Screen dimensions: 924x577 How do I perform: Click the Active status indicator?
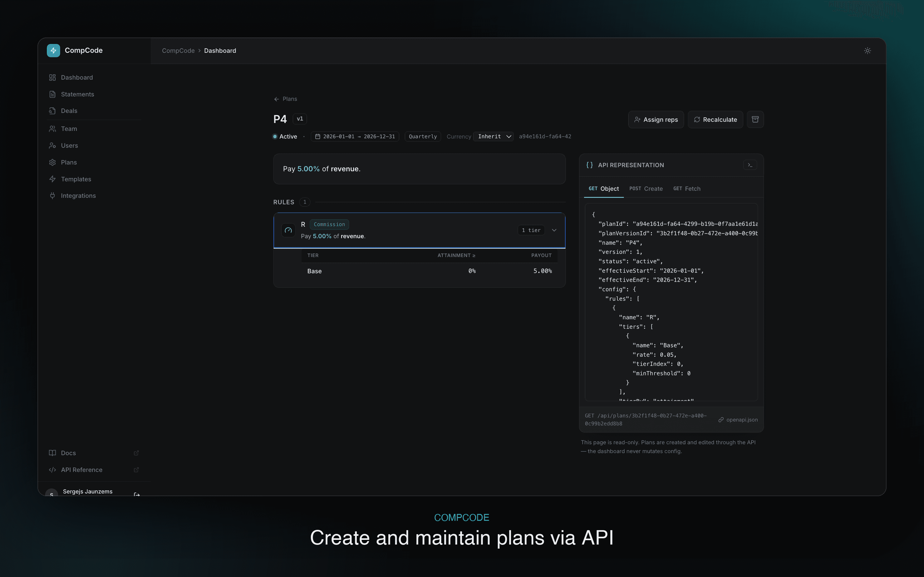tap(285, 137)
